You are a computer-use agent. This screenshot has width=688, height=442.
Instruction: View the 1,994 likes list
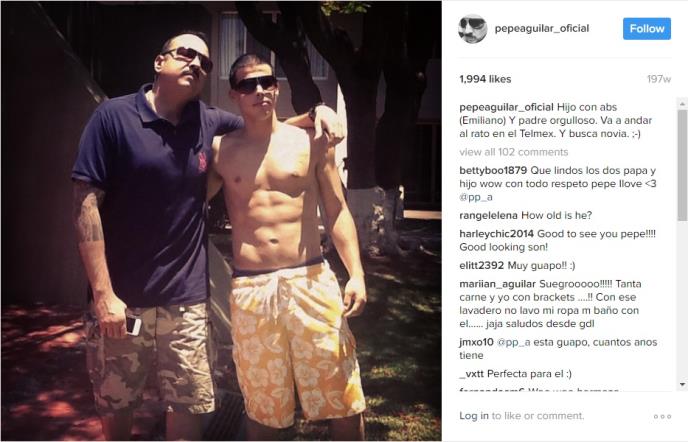click(x=485, y=79)
